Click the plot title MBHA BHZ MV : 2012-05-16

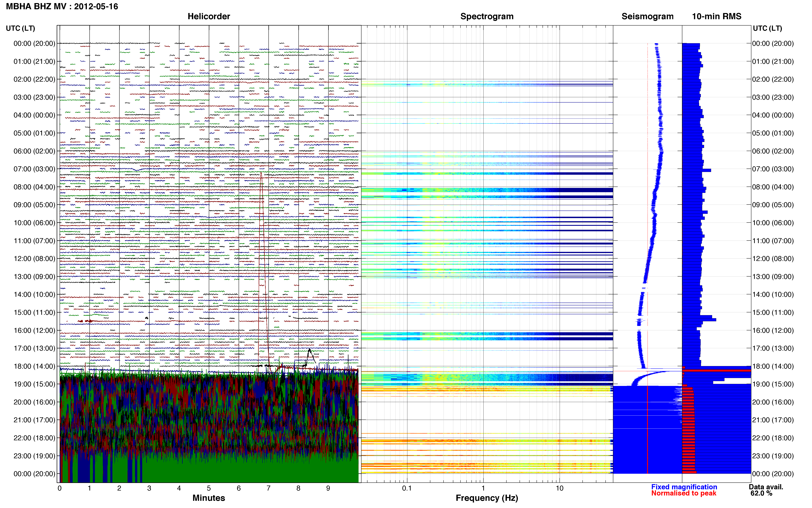click(x=62, y=6)
